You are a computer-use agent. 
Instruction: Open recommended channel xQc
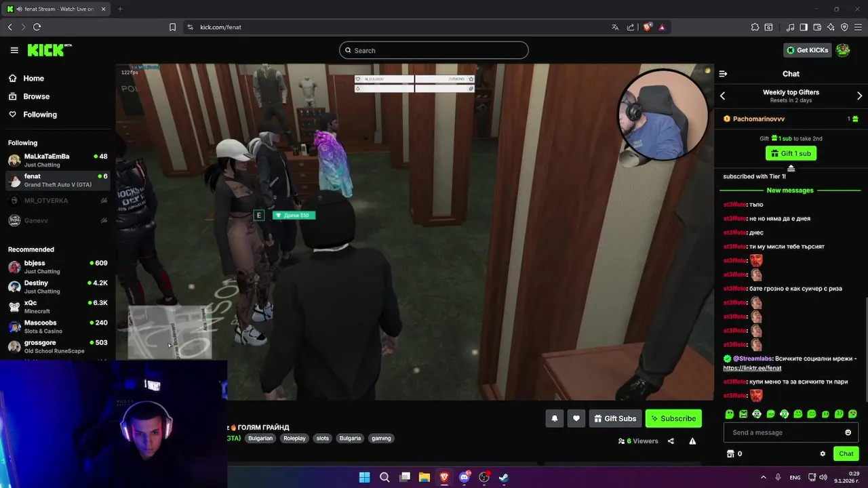coord(58,306)
